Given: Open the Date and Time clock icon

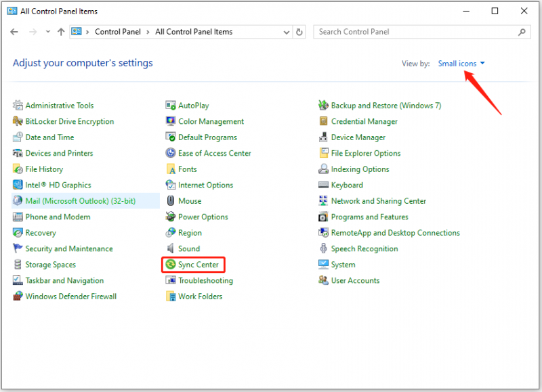Looking at the screenshot, I should click(x=18, y=137).
